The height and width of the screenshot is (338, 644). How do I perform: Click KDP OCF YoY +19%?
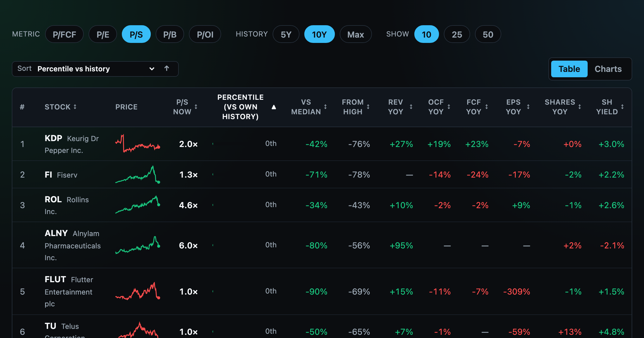coord(439,144)
